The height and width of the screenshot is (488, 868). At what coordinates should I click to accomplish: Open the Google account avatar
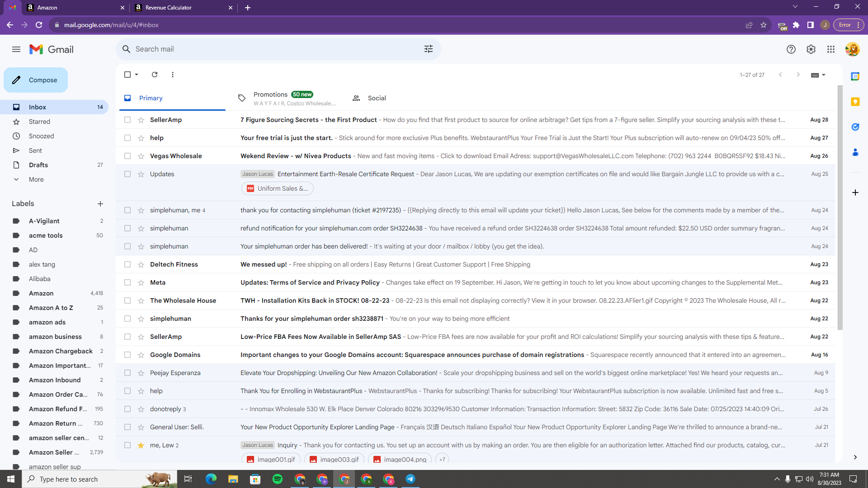pyautogui.click(x=852, y=49)
